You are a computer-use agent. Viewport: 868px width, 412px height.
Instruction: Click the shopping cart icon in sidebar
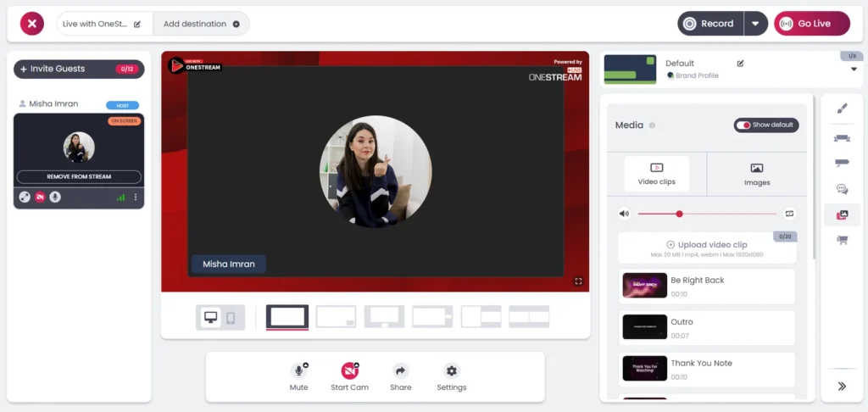click(x=842, y=240)
